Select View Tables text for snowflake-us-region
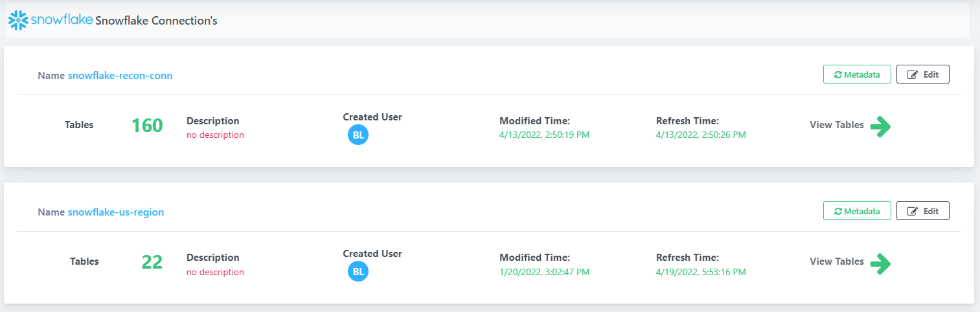 click(x=836, y=262)
